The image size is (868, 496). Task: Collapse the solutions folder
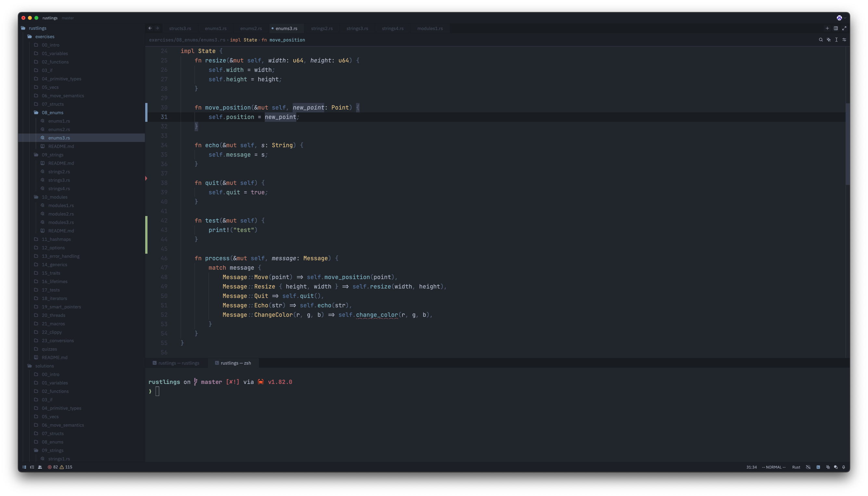tap(44, 366)
